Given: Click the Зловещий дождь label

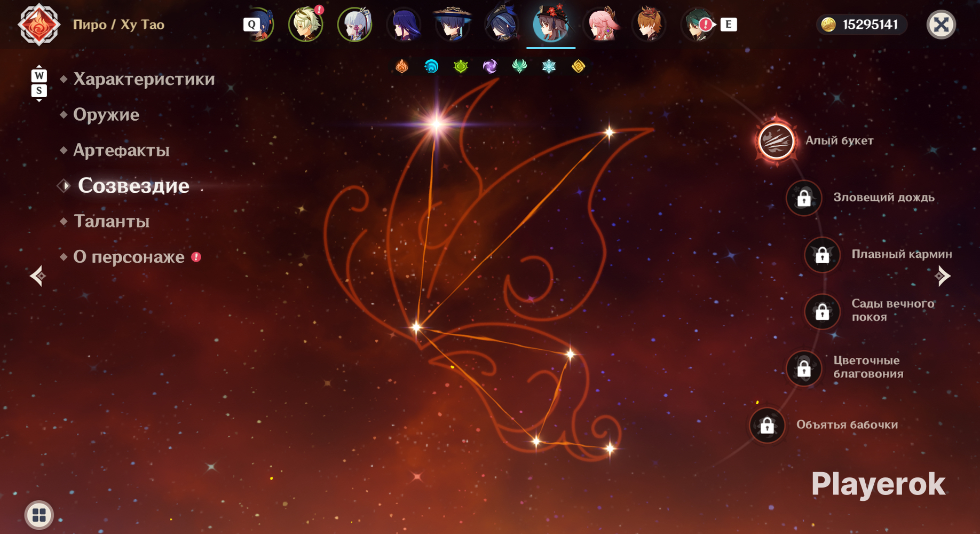Looking at the screenshot, I should (884, 197).
